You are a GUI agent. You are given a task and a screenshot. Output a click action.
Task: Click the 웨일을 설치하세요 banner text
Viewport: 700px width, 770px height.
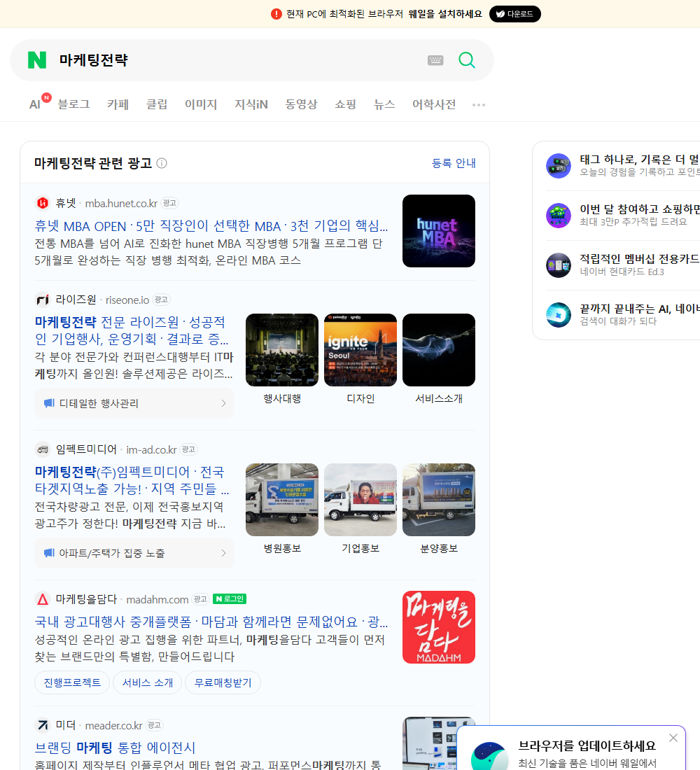click(445, 14)
